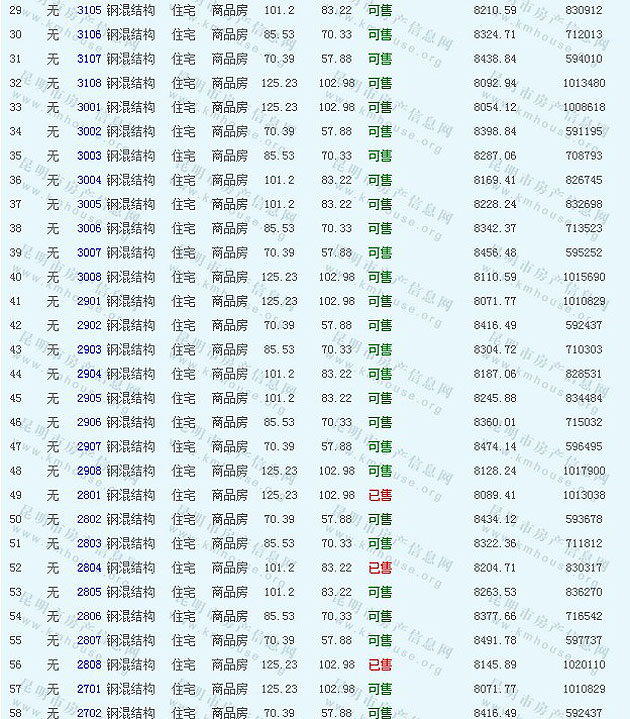The image size is (630, 719).
Task: Open room 3001 entry
Action: click(89, 107)
